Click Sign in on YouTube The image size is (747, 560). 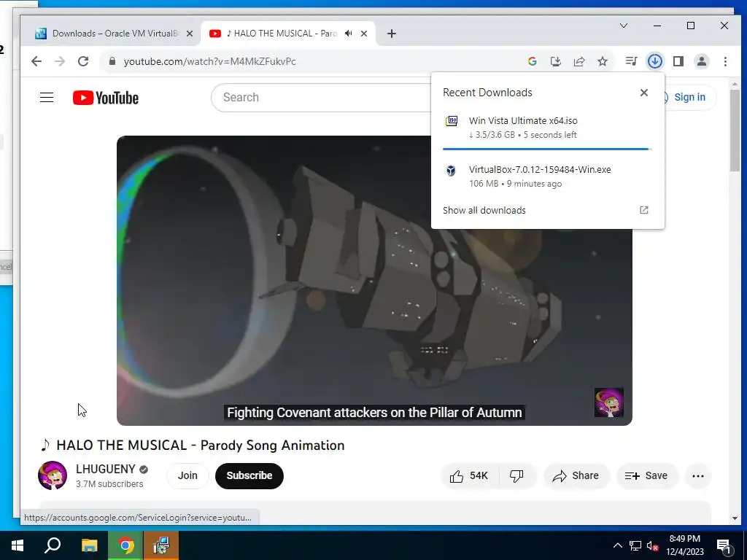689,97
